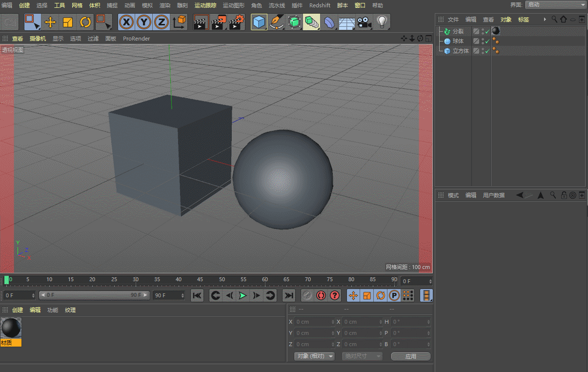Viewport: 588px width, 372px height.
Task: Click the cube primitive icon
Action: 259,22
